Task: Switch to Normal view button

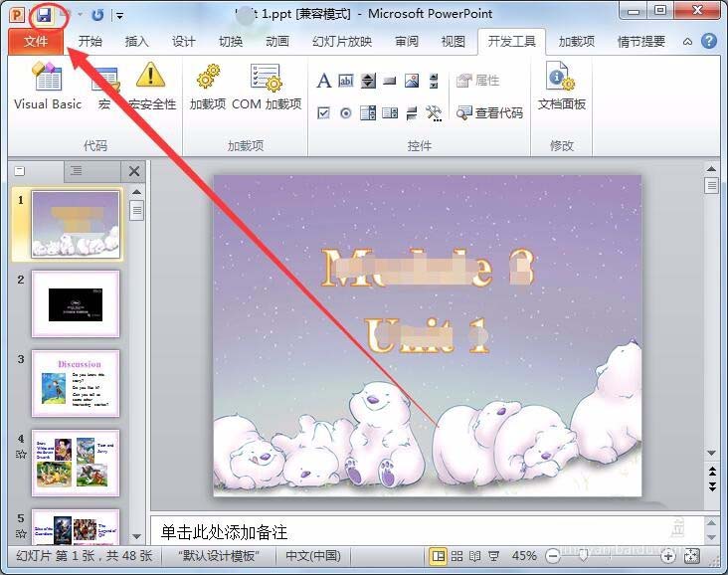Action: pyautogui.click(x=438, y=556)
